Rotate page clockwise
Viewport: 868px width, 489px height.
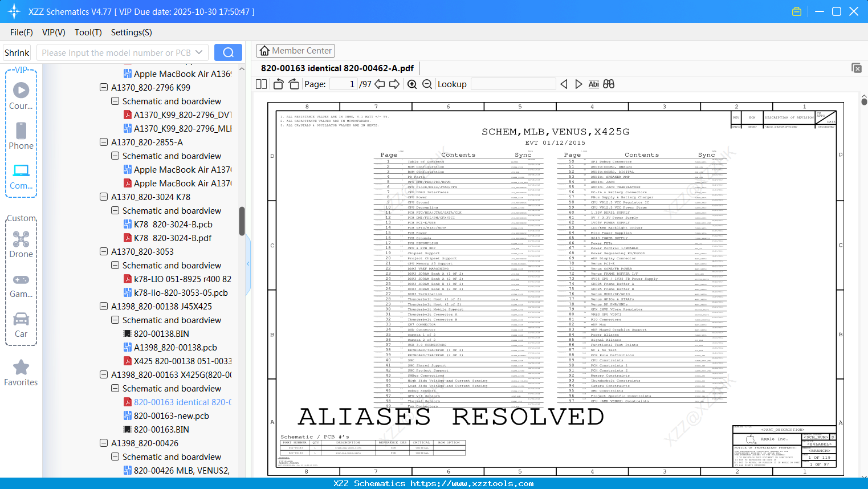(x=294, y=84)
